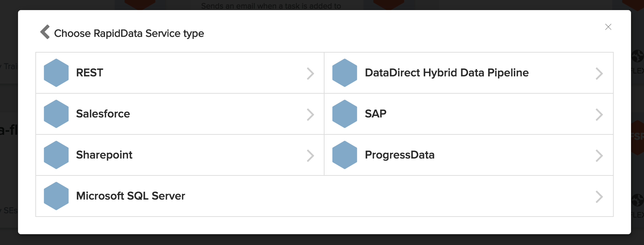Select the REST service type label

pyautogui.click(x=89, y=73)
